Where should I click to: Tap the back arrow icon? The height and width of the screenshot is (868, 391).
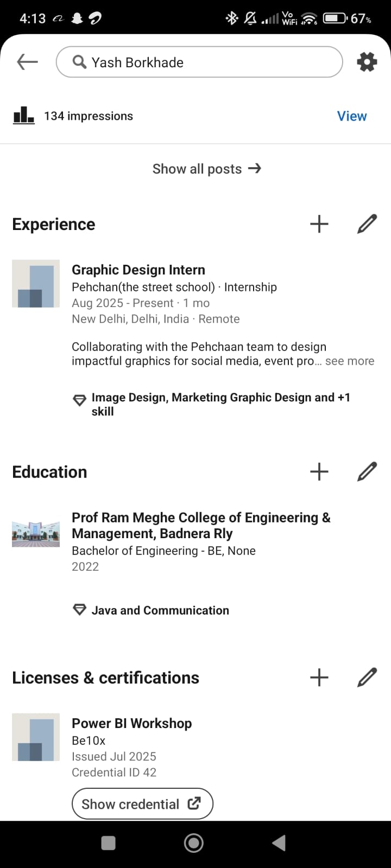coord(27,62)
